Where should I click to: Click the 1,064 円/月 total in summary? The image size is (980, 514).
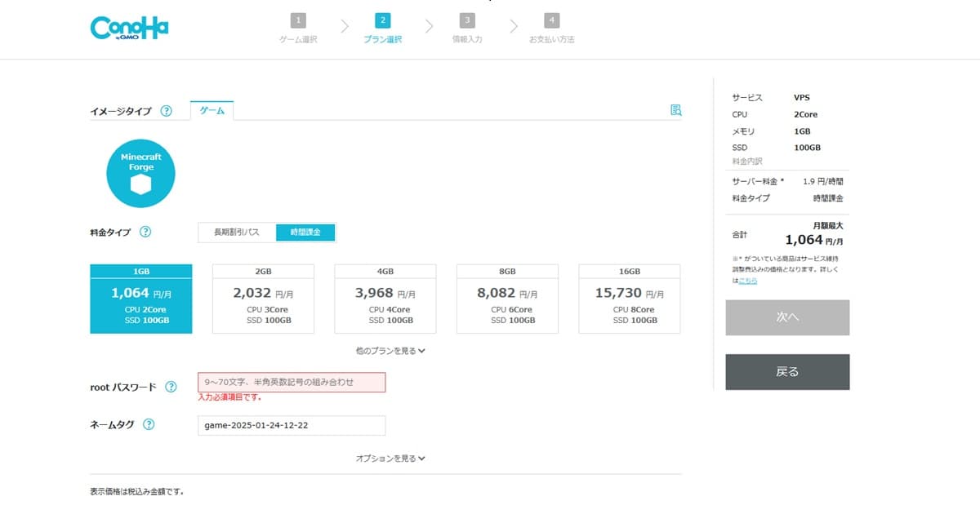(x=814, y=240)
